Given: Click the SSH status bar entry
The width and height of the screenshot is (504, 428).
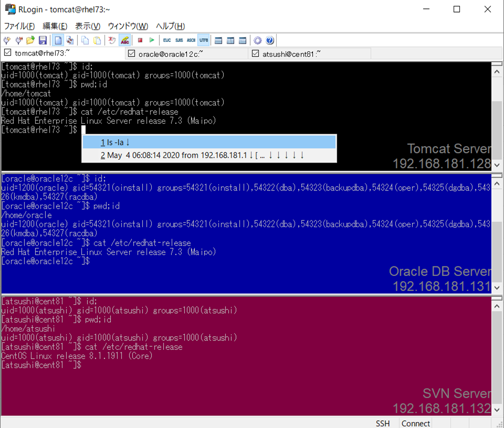Looking at the screenshot, I should pos(383,423).
